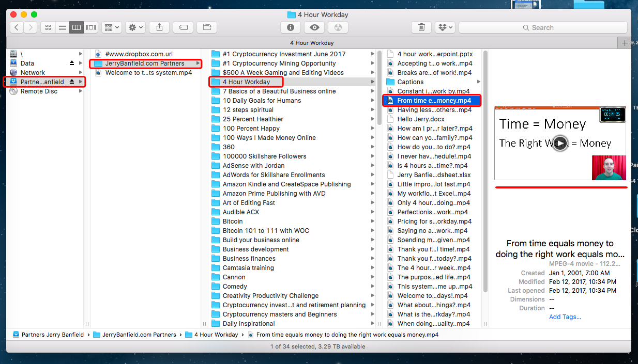The width and height of the screenshot is (638, 364).
Task: Add a new tab with plus button
Action: (x=625, y=43)
